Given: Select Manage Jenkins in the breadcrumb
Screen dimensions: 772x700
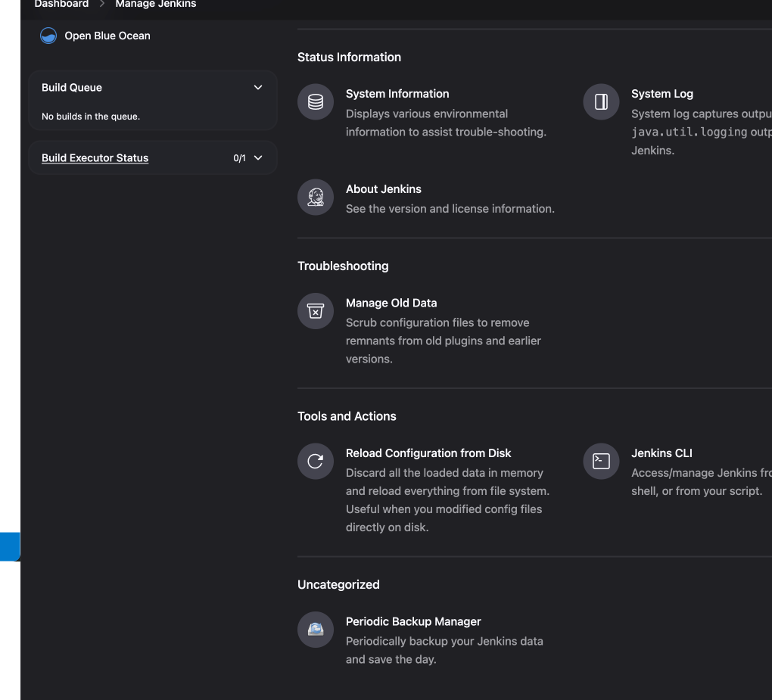Looking at the screenshot, I should click(155, 5).
